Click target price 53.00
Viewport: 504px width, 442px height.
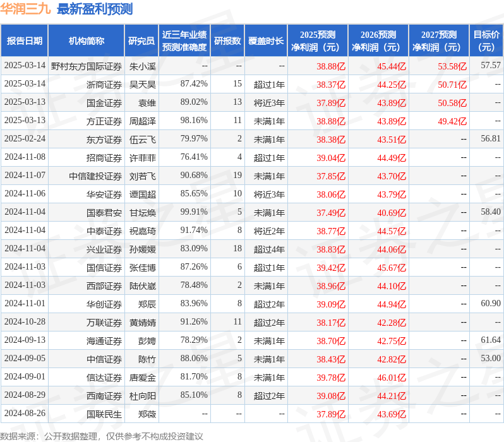pyautogui.click(x=491, y=359)
